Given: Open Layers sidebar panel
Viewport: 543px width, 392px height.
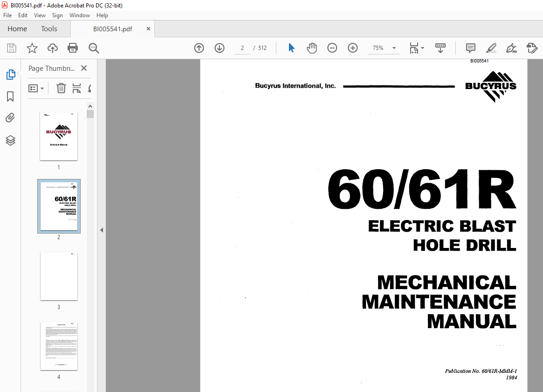Looking at the screenshot, I should (10, 140).
